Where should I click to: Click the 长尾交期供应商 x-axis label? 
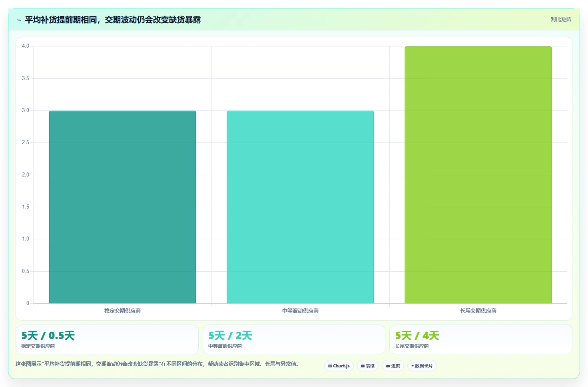(478, 311)
